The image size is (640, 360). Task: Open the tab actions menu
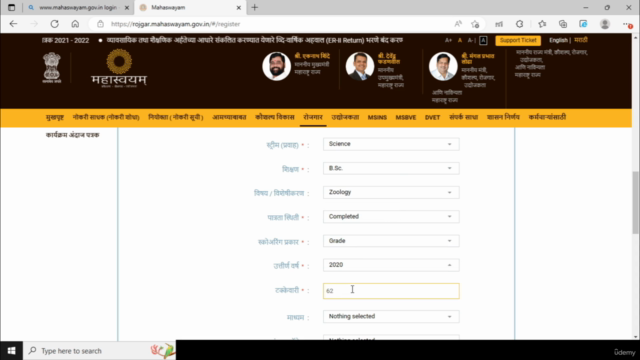[x=11, y=7]
